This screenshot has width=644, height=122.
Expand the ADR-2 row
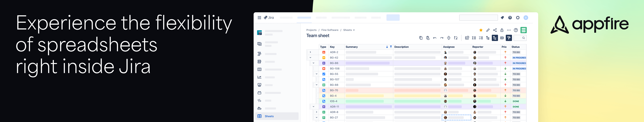click(x=310, y=52)
